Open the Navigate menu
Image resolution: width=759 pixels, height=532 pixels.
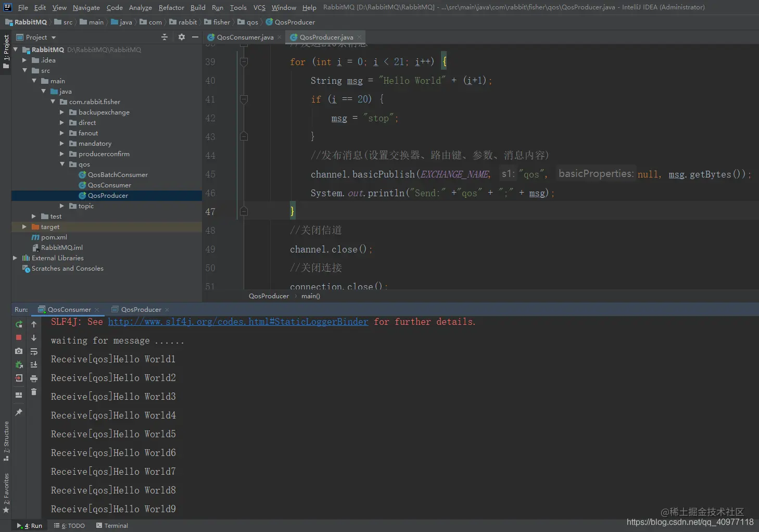pos(86,7)
